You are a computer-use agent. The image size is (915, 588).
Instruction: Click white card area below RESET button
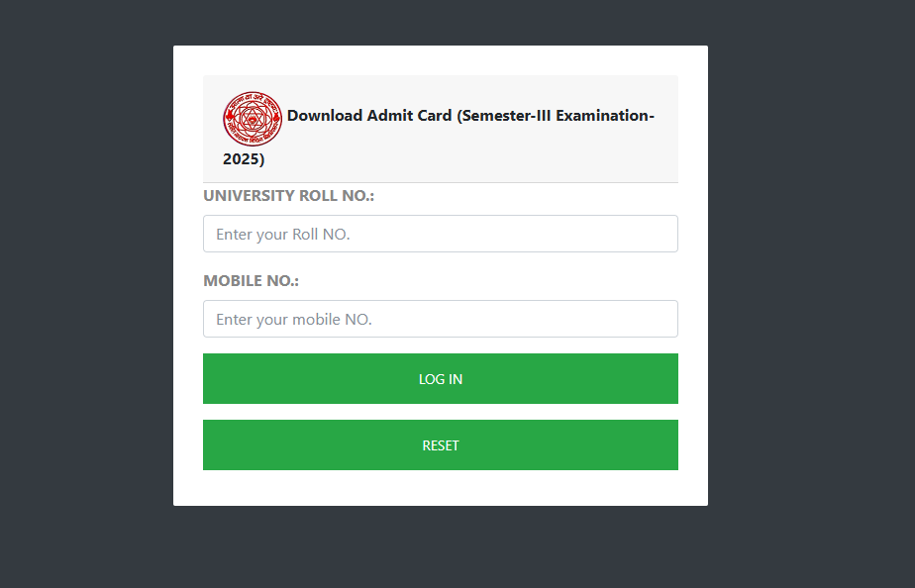tap(440, 488)
